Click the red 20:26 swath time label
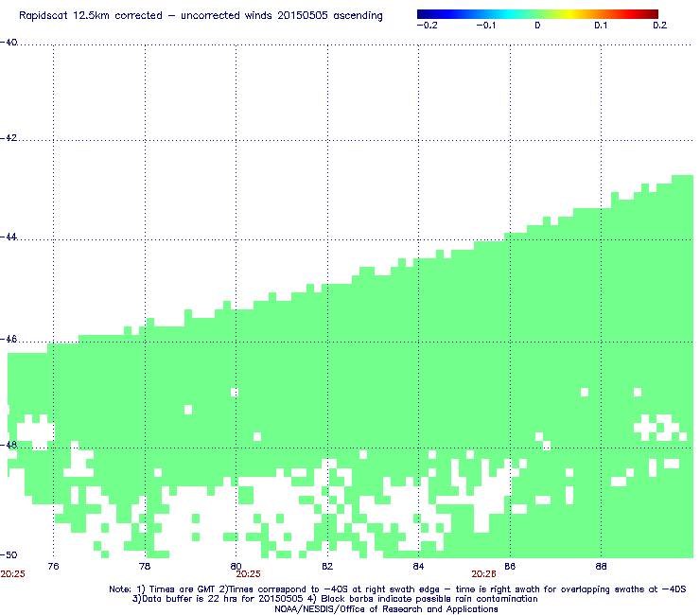 [x=483, y=574]
